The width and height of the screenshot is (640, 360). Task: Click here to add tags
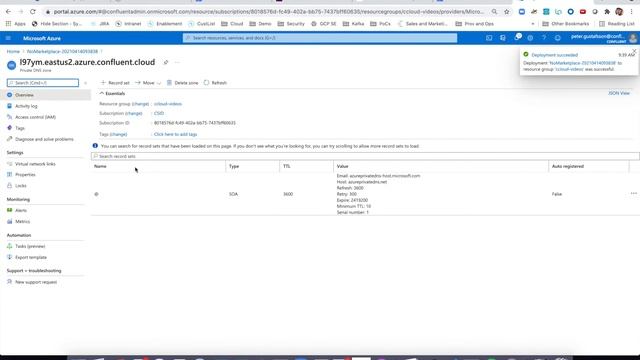[176, 134]
